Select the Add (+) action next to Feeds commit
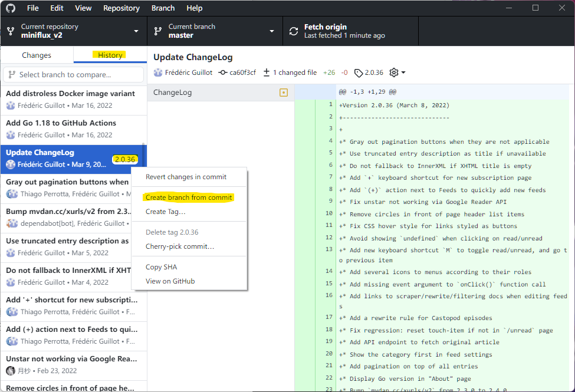This screenshot has width=575, height=392. [73, 335]
